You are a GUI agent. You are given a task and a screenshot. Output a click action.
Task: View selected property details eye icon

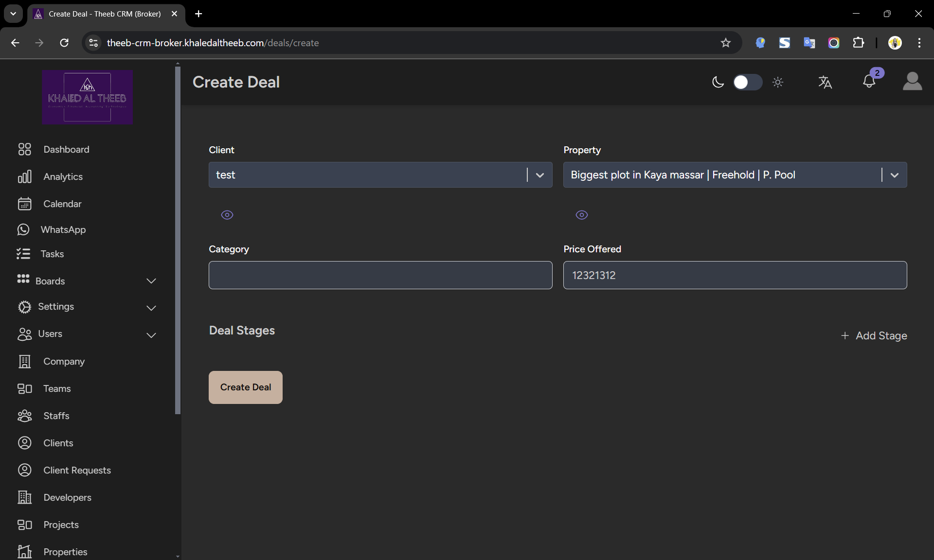coord(582,215)
